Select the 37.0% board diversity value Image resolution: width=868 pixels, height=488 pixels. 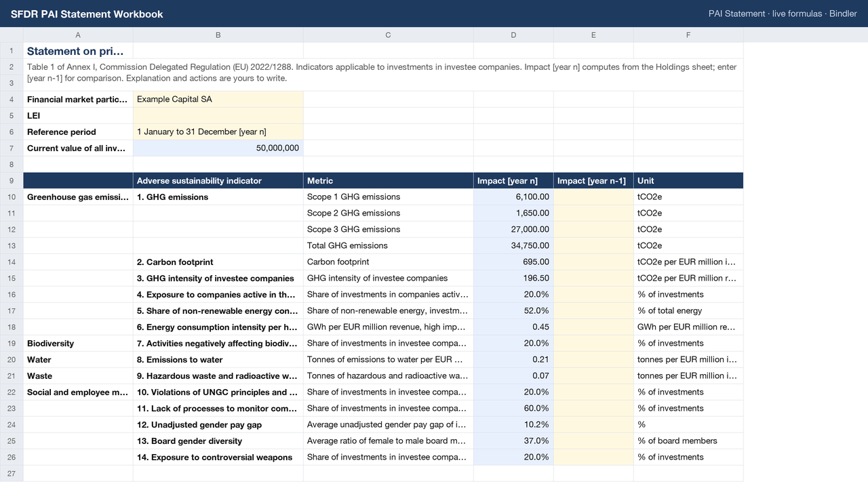click(513, 441)
